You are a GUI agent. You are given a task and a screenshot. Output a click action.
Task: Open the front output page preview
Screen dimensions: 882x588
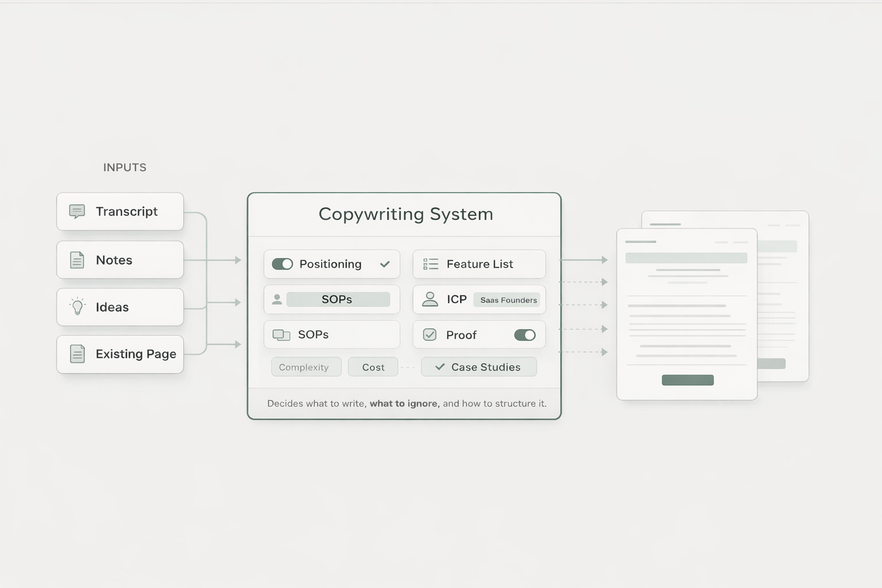click(687, 314)
